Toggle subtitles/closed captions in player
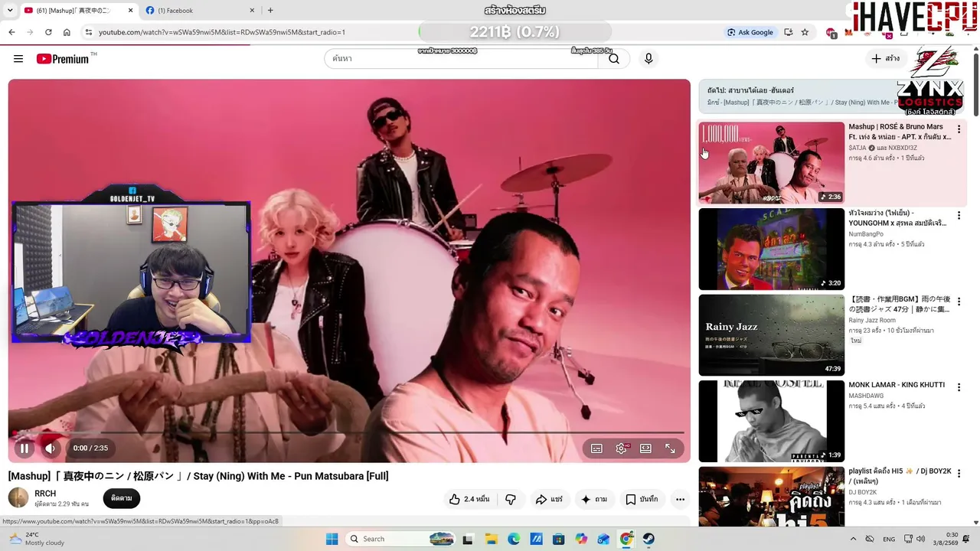Screen dimensions: 980x551 click(x=596, y=448)
